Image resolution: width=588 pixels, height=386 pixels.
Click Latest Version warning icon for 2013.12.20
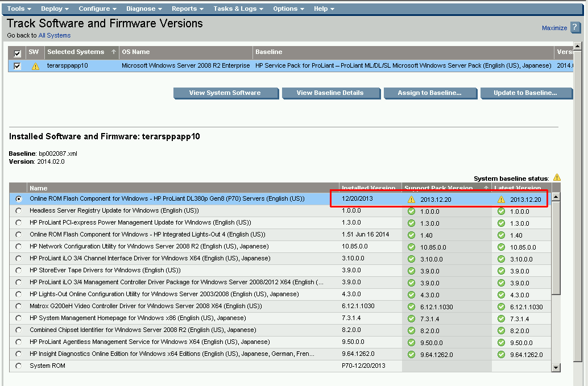coord(502,200)
